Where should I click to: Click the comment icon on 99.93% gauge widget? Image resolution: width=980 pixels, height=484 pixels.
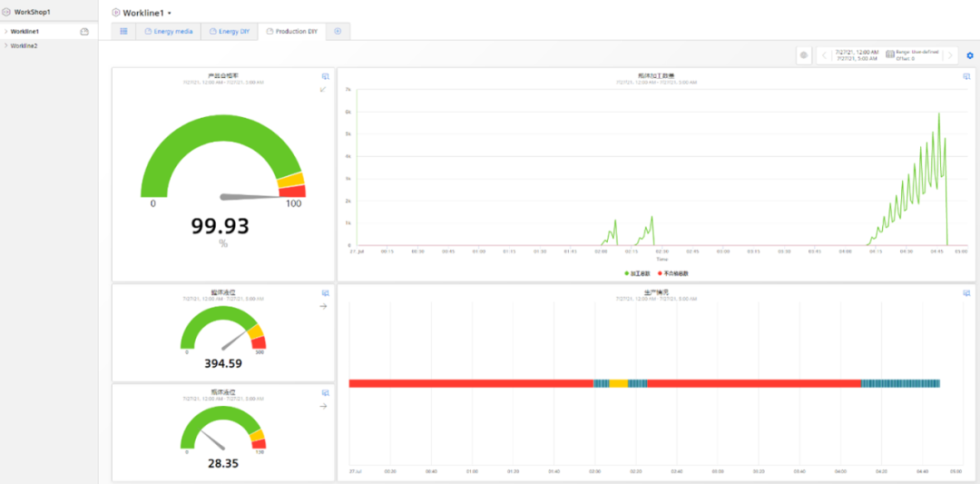point(325,76)
